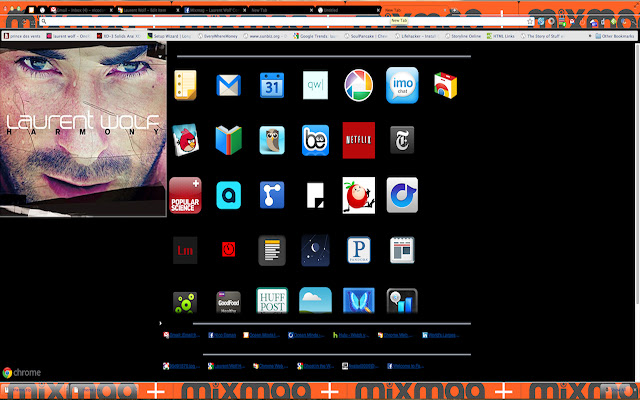Open the Hulu - Watch link
Image resolution: width=640 pixels, height=400 pixels.
[x=351, y=335]
